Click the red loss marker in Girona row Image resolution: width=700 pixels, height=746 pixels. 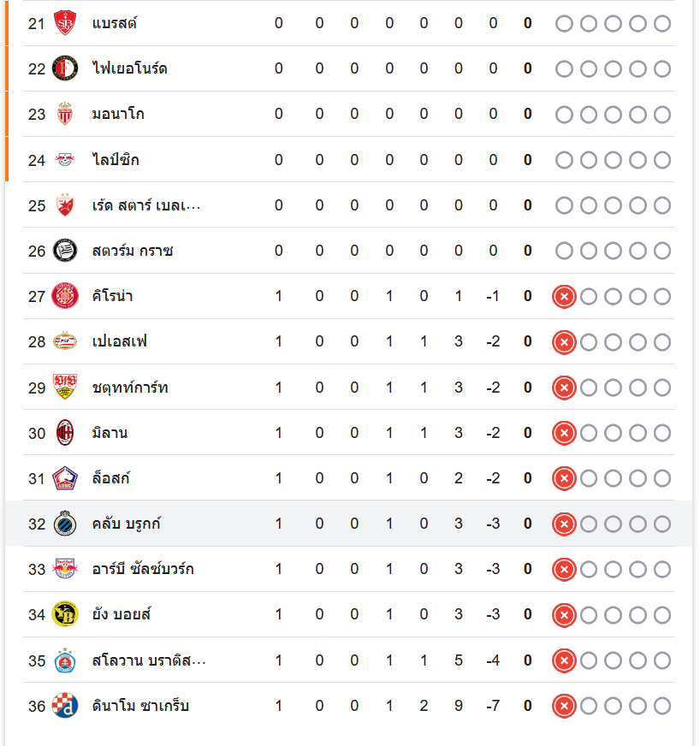(x=564, y=297)
